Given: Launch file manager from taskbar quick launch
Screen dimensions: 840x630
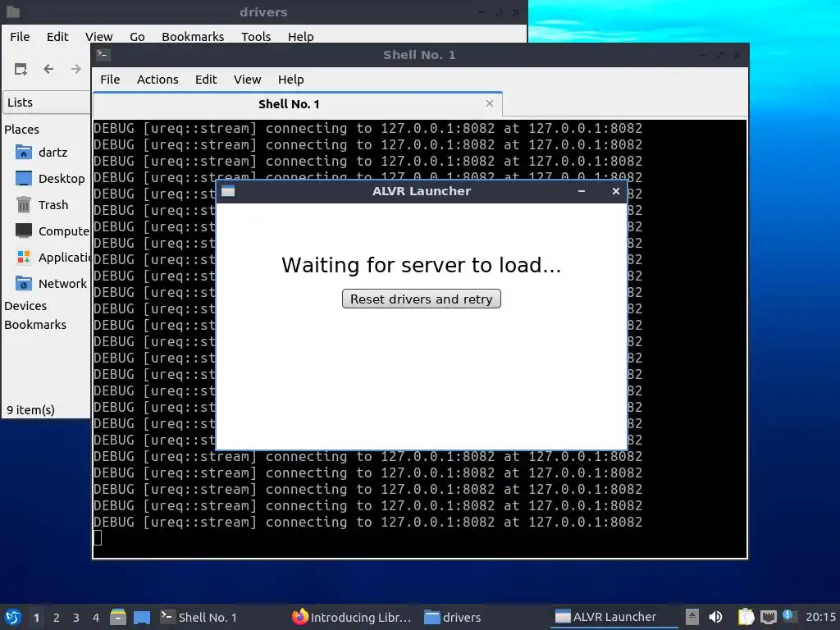Looking at the screenshot, I should (118, 617).
